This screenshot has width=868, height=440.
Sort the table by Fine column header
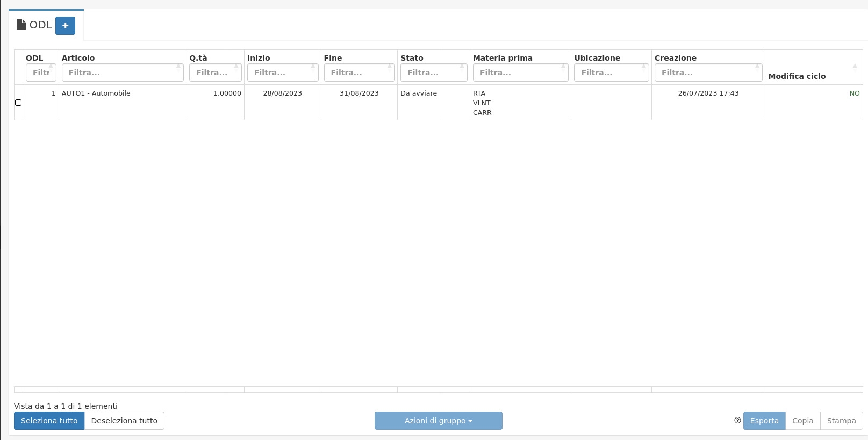tap(333, 58)
